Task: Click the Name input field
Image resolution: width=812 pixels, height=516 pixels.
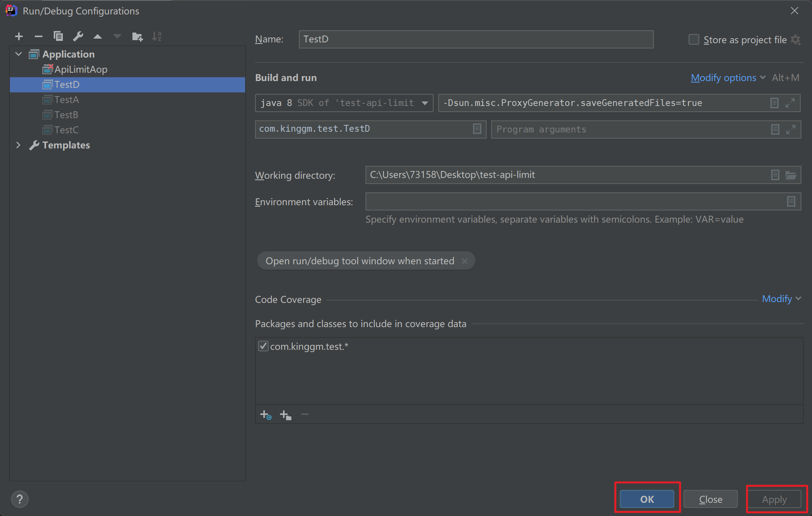Action: [x=475, y=39]
